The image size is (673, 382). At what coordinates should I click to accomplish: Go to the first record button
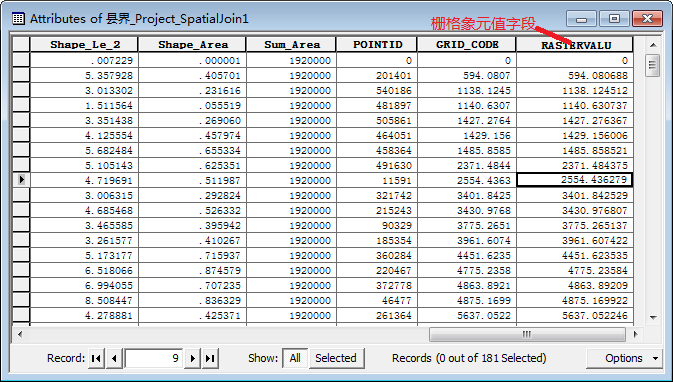(x=96, y=358)
